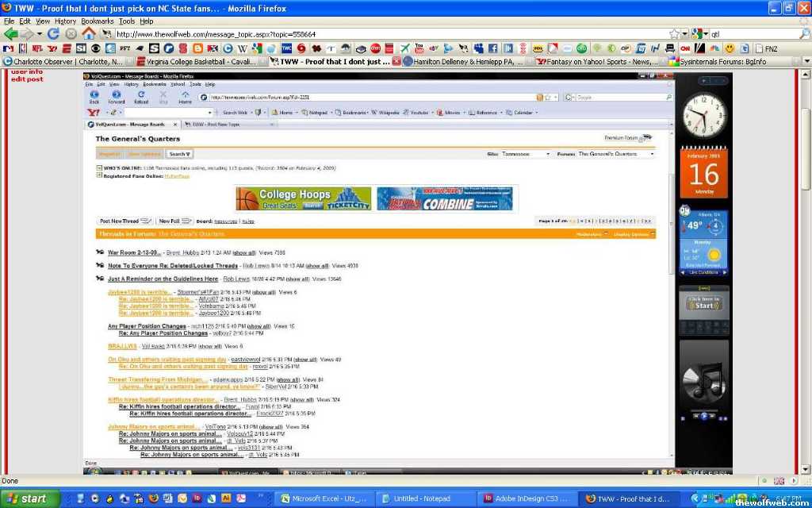Expand the Registered Fans Online plus box

[x=99, y=175]
